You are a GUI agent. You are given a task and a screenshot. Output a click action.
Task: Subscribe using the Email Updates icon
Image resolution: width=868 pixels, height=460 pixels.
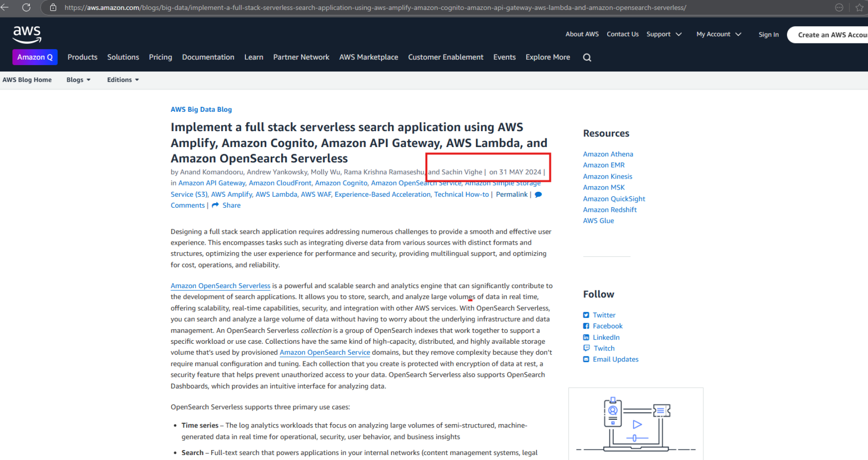click(x=586, y=359)
